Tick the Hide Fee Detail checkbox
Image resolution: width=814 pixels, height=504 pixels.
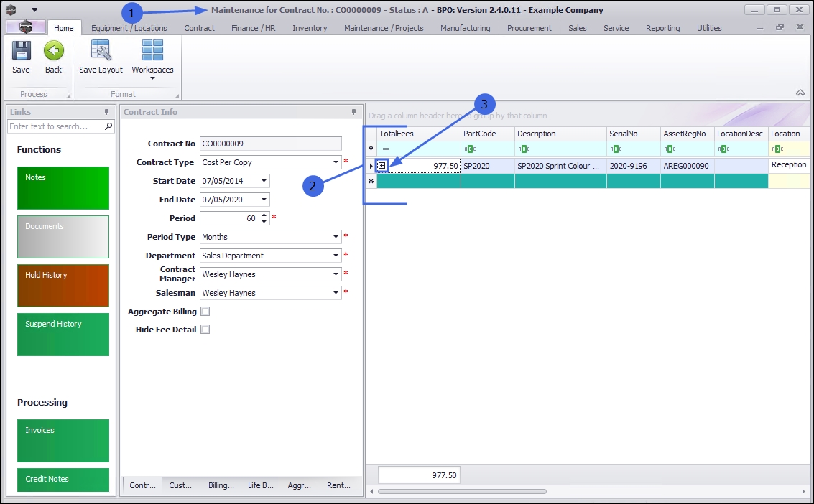tap(205, 330)
